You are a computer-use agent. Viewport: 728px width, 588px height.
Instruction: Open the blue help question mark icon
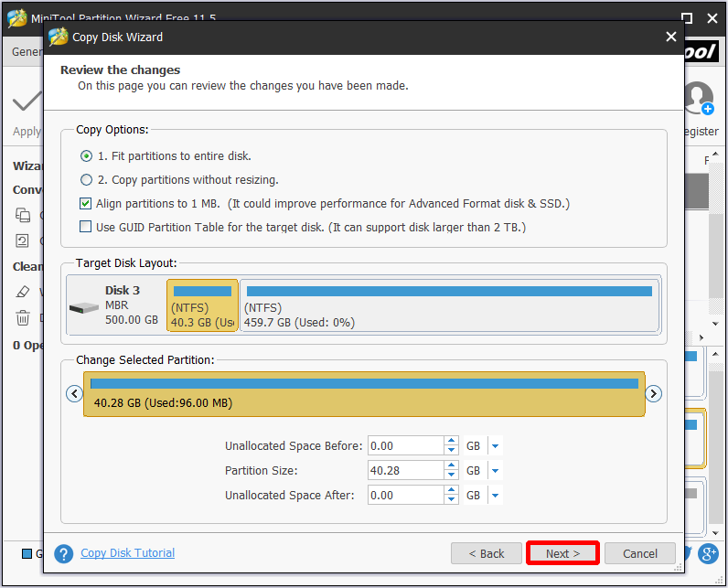64,553
